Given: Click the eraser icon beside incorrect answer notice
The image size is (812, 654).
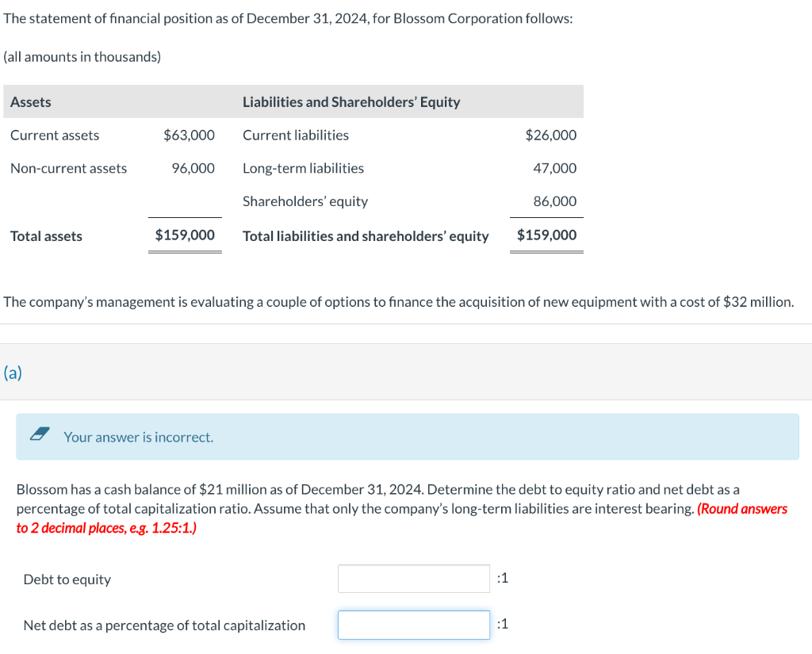Looking at the screenshot, I should tap(40, 434).
